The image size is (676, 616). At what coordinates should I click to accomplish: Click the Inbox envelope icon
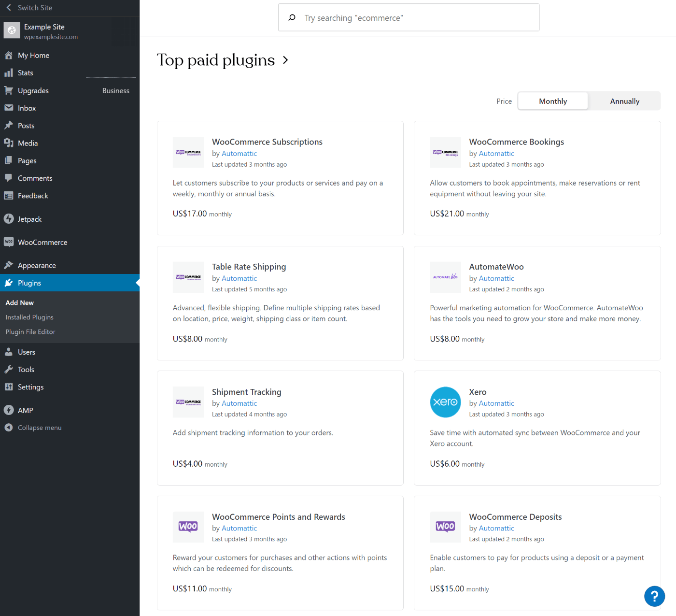[9, 108]
